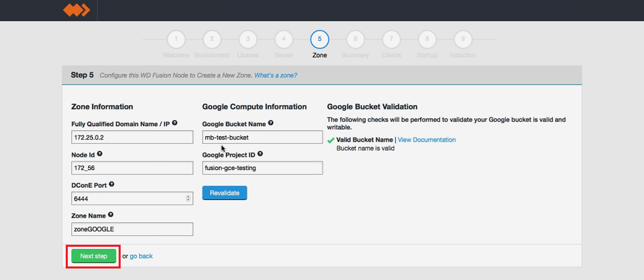Click the Step 5 header text
Screen dimensions: 644x280
82,75
